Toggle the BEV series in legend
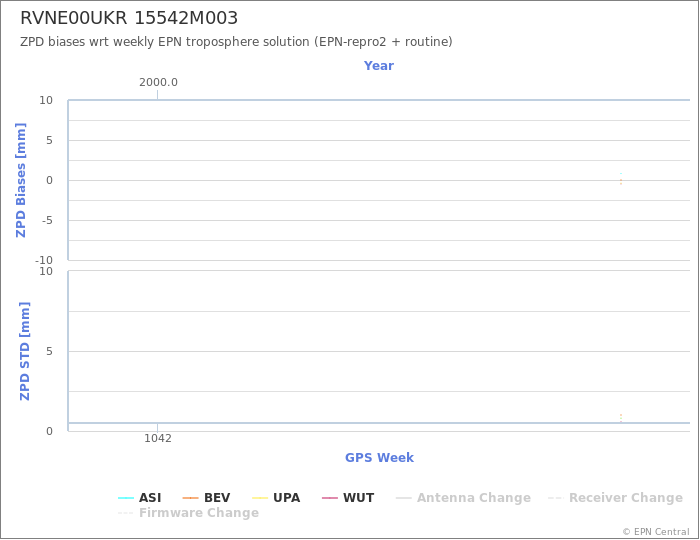This screenshot has width=700, height=540. tap(207, 498)
